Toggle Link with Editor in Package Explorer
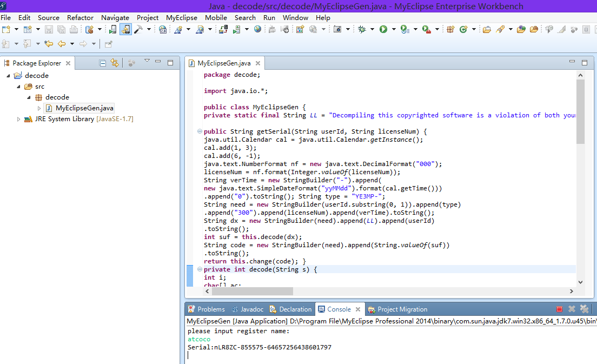 click(x=115, y=63)
